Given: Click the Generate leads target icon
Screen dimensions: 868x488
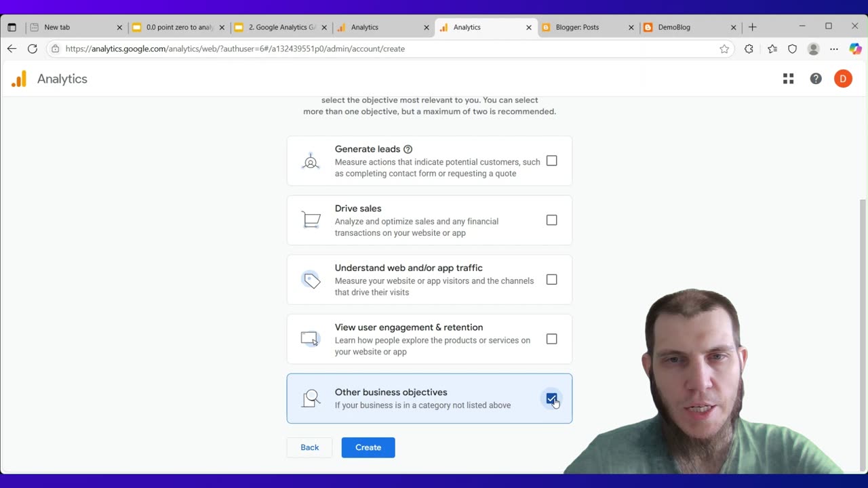Looking at the screenshot, I should point(311,161).
